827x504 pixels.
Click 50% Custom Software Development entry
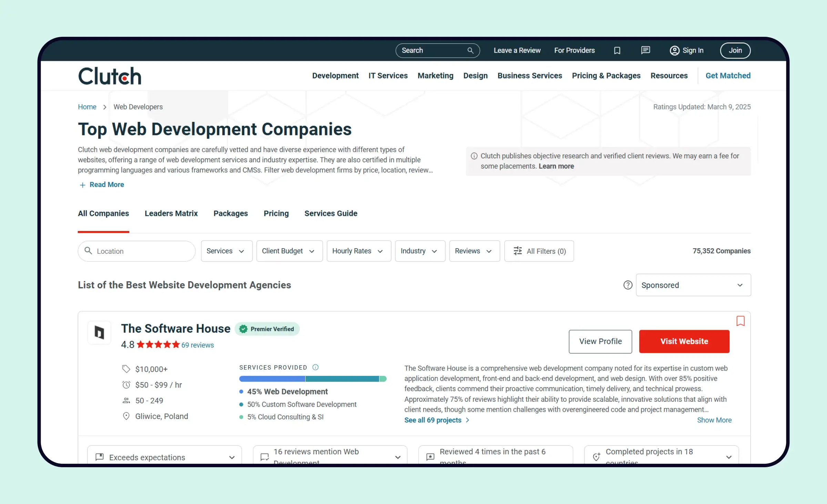pos(298,405)
